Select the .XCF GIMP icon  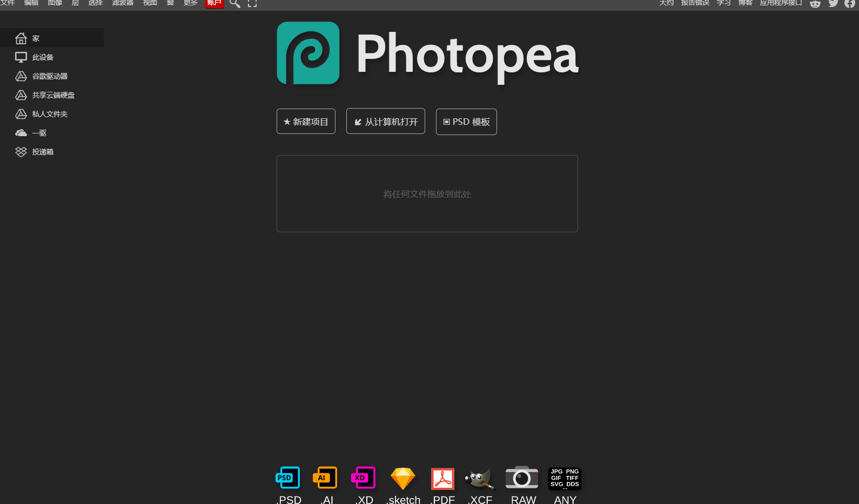click(x=480, y=479)
